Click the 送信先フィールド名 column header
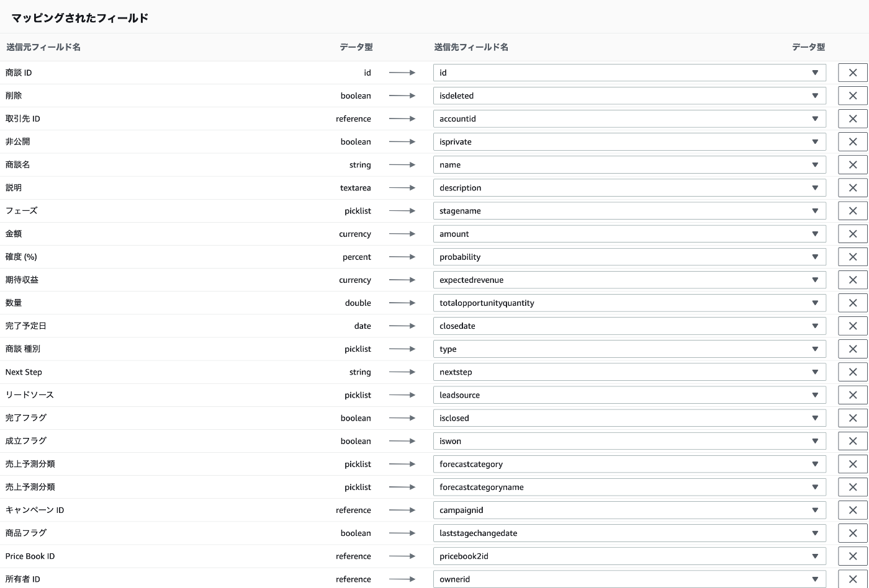 [471, 47]
